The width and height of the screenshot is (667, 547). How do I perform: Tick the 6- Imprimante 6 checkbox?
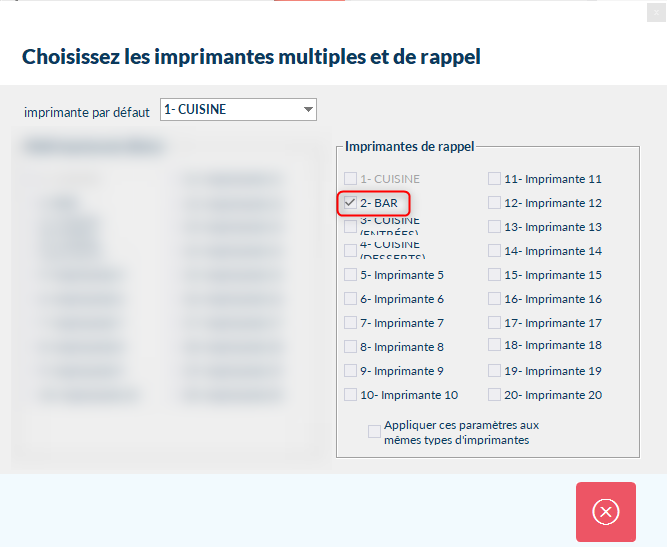pyautogui.click(x=350, y=299)
